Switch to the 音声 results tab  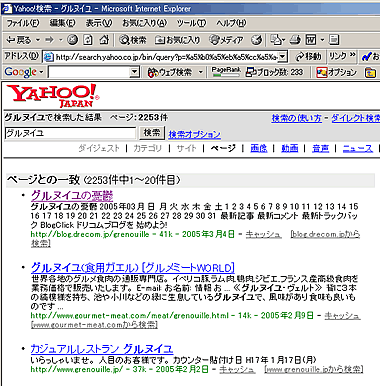[321, 148]
